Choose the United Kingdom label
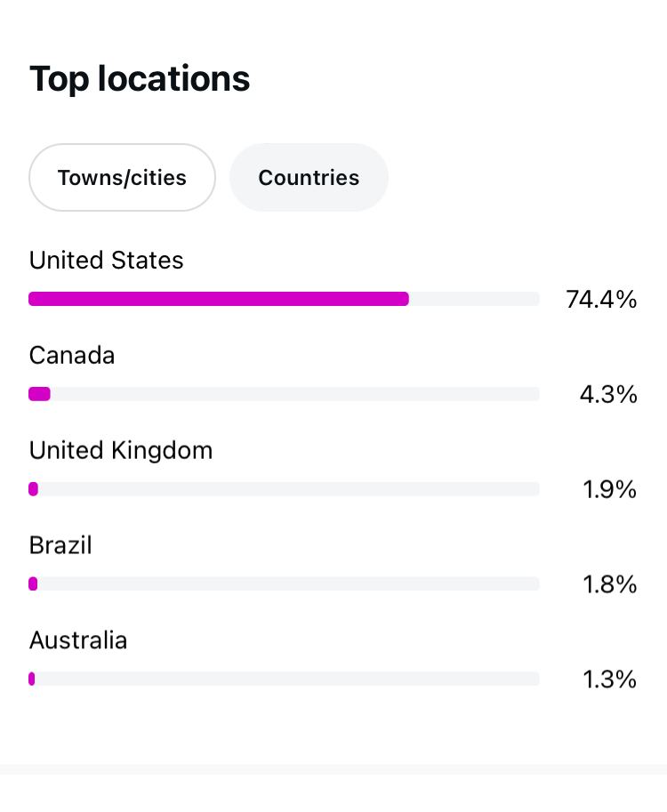Screen dimensions: 667x812 point(121,451)
